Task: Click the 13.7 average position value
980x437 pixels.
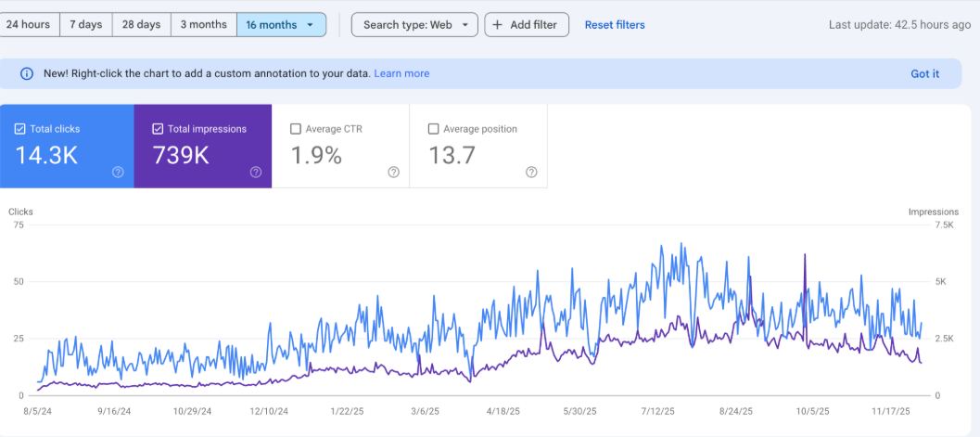Action: tap(451, 155)
